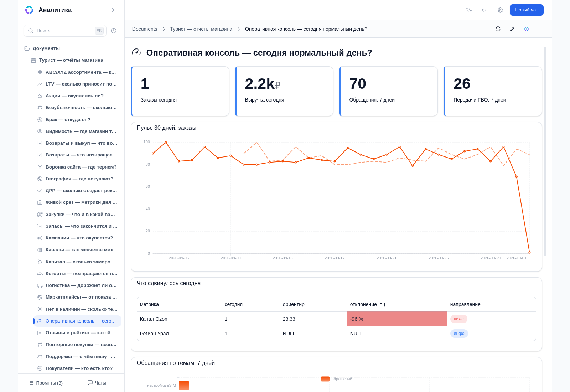This screenshot has height=392, width=570.
Task: Open ДРР — сколько съедает report
Action: click(78, 191)
